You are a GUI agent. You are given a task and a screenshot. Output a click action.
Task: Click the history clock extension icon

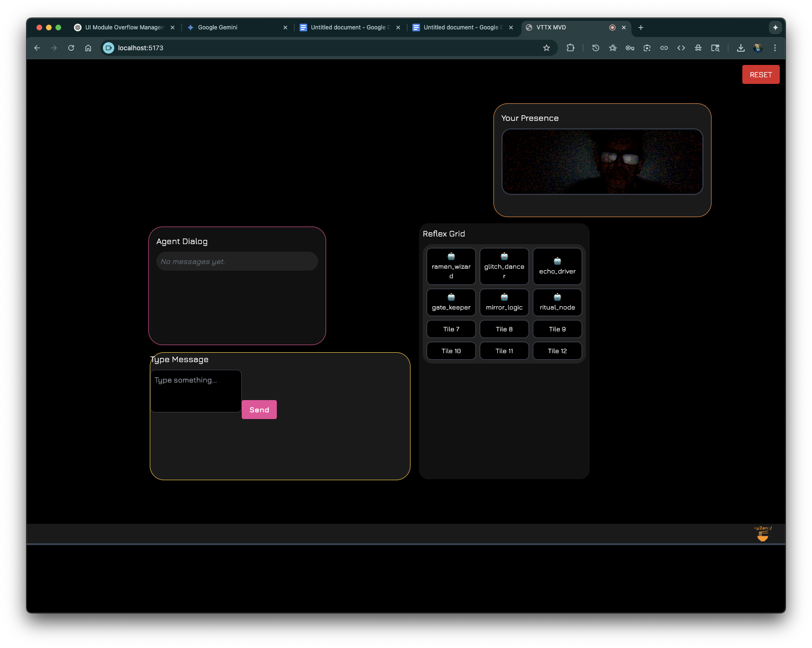(596, 48)
